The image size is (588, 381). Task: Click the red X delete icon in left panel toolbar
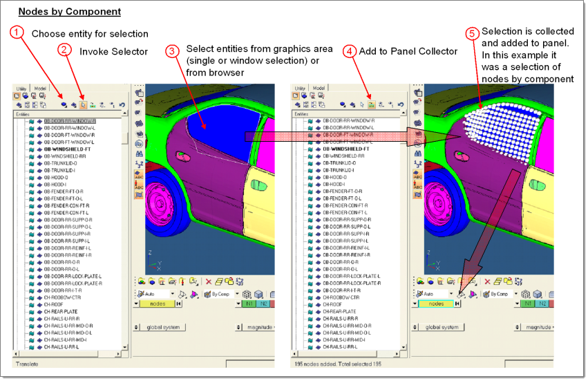point(208,281)
